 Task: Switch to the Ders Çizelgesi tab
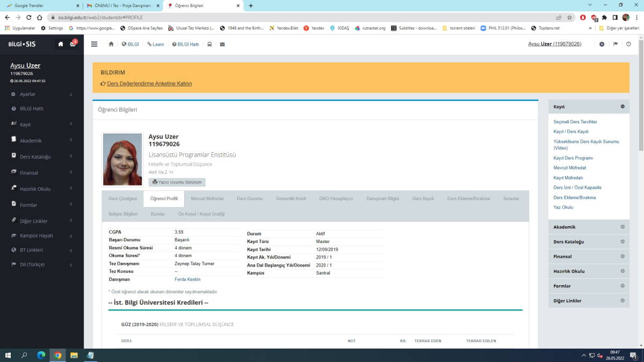122,198
